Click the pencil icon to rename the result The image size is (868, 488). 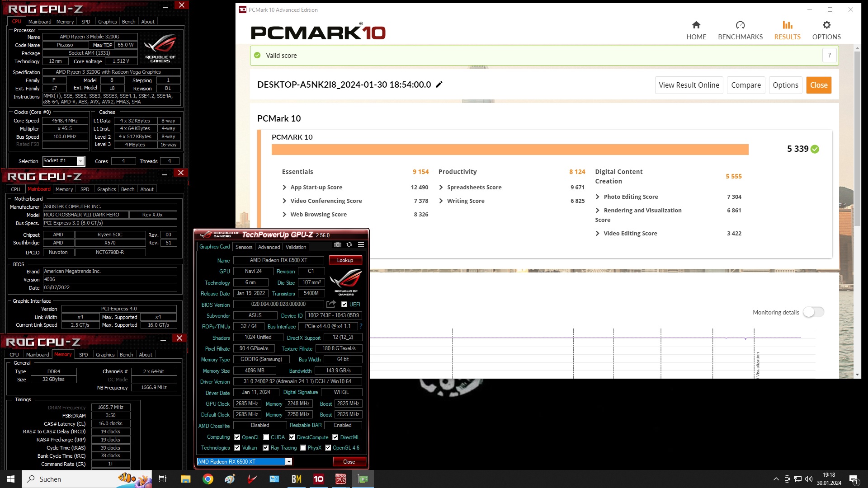pyautogui.click(x=439, y=84)
